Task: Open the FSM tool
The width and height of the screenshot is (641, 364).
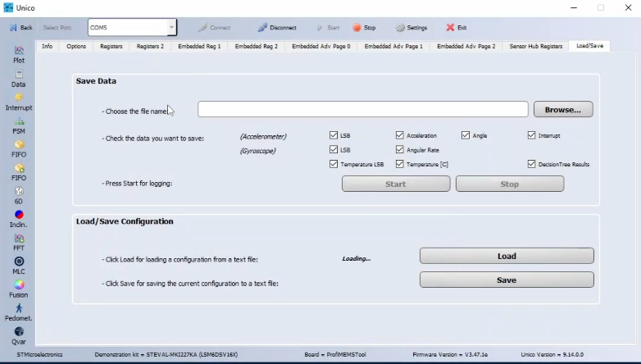Action: tap(19, 125)
